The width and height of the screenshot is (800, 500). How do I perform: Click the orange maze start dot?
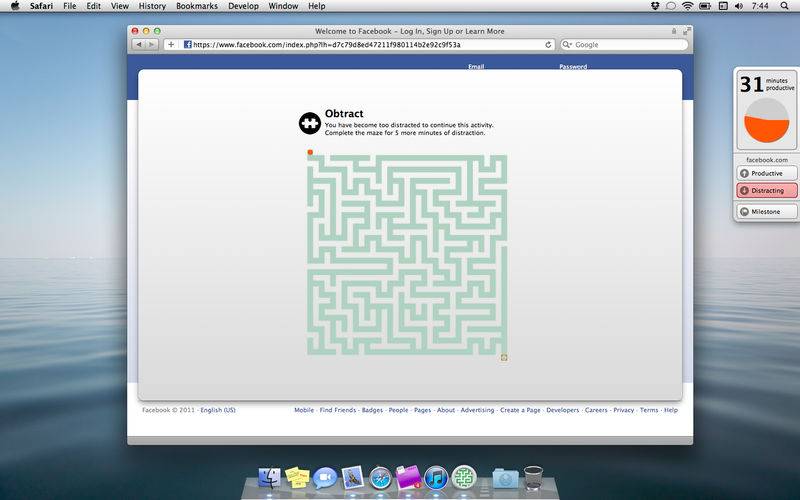point(310,152)
